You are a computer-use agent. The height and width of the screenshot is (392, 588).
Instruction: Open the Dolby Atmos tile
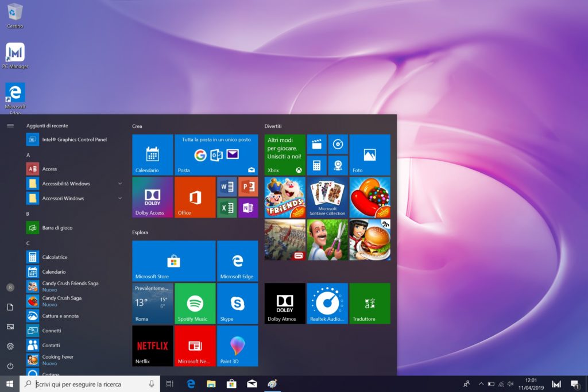(285, 303)
